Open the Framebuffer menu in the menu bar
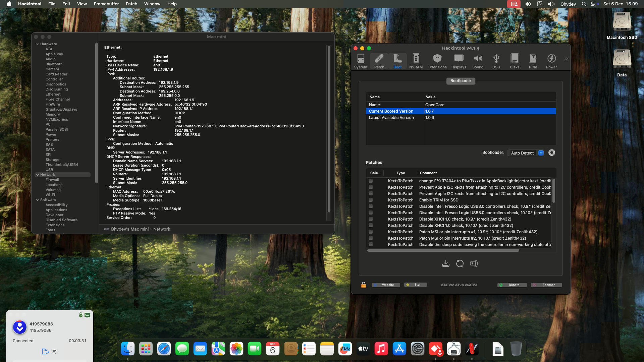The height and width of the screenshot is (362, 644). click(x=106, y=4)
